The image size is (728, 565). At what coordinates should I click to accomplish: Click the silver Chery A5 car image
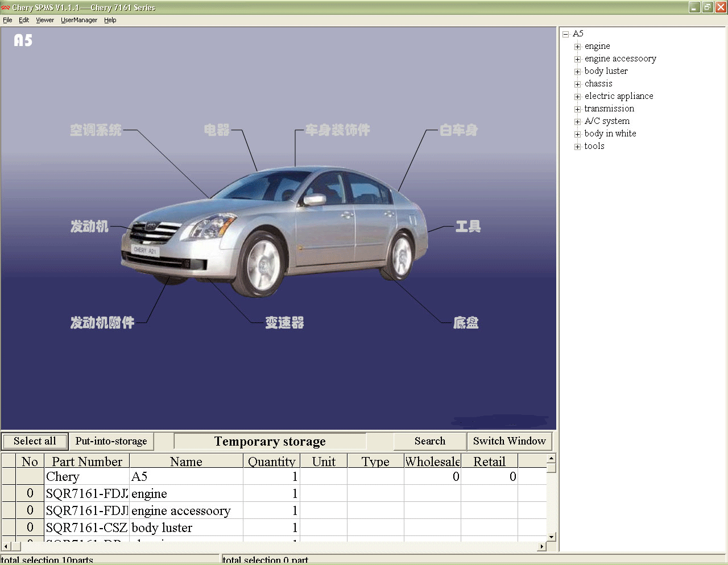pos(274,230)
